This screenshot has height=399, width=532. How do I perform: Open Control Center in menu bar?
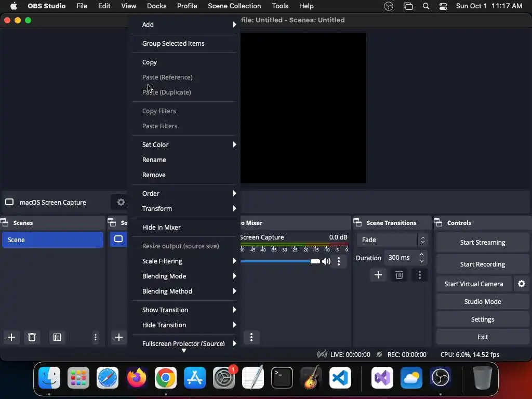443,6
